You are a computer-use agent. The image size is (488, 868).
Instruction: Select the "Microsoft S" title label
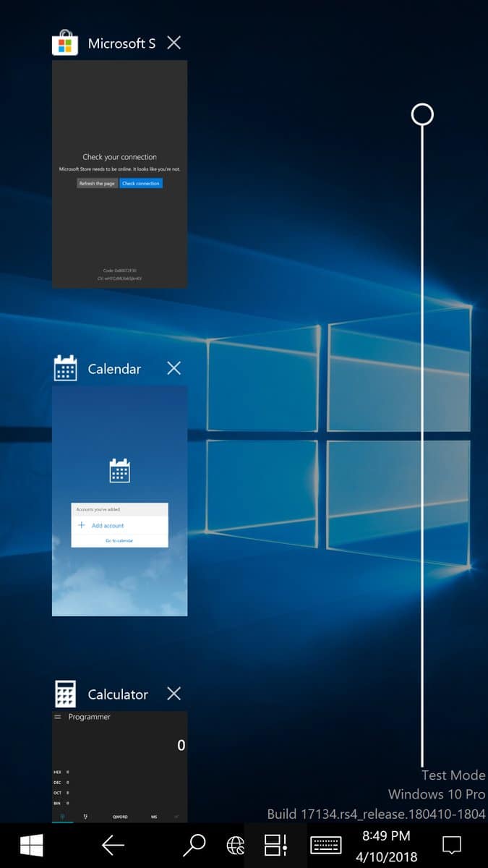(121, 43)
